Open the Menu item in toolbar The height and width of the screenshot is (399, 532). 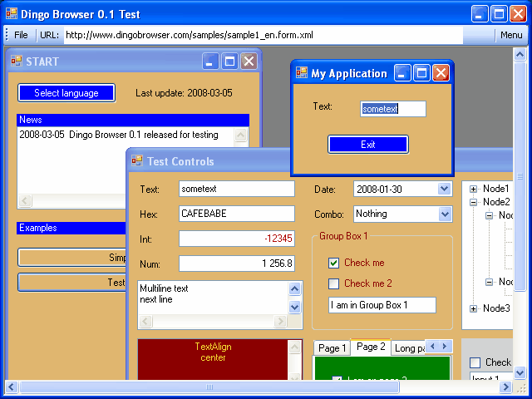[511, 35]
